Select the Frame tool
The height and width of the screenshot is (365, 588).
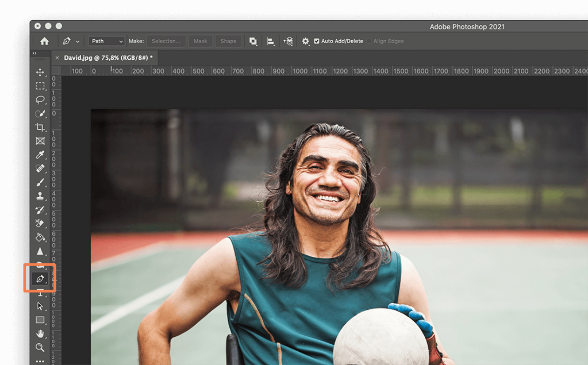coord(40,141)
